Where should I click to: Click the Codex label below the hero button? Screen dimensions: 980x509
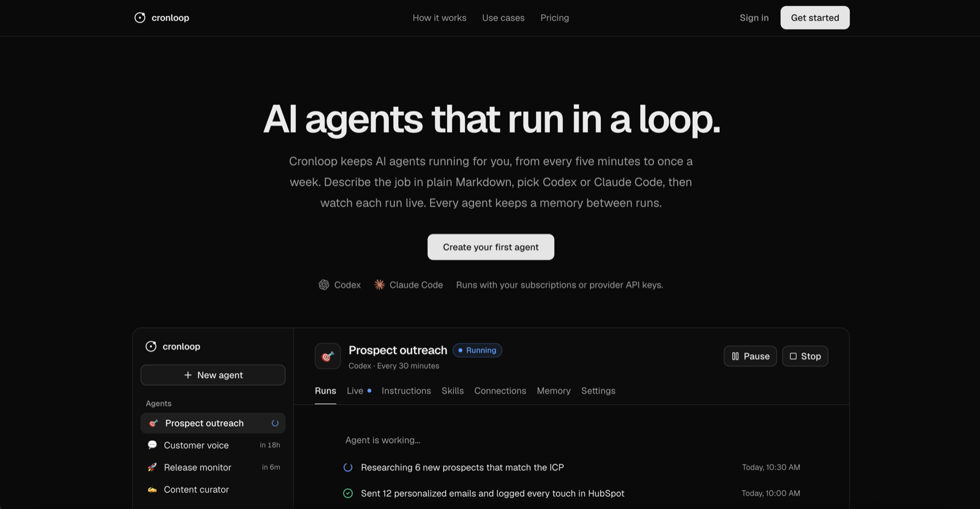pos(347,285)
